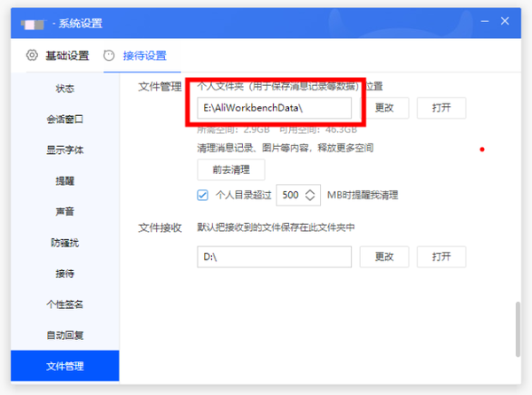Select 会话窗口 in the sidebar
532x395 pixels.
coord(65,120)
